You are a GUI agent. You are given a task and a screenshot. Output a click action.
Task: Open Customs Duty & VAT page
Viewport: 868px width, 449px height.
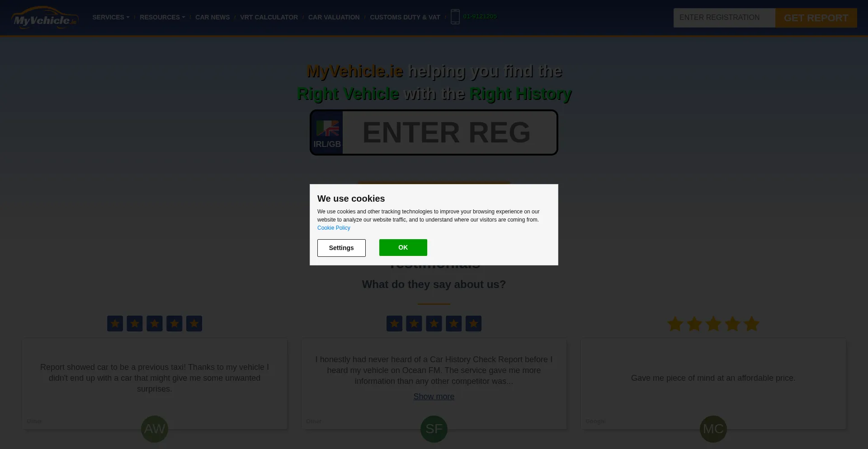[x=405, y=17]
